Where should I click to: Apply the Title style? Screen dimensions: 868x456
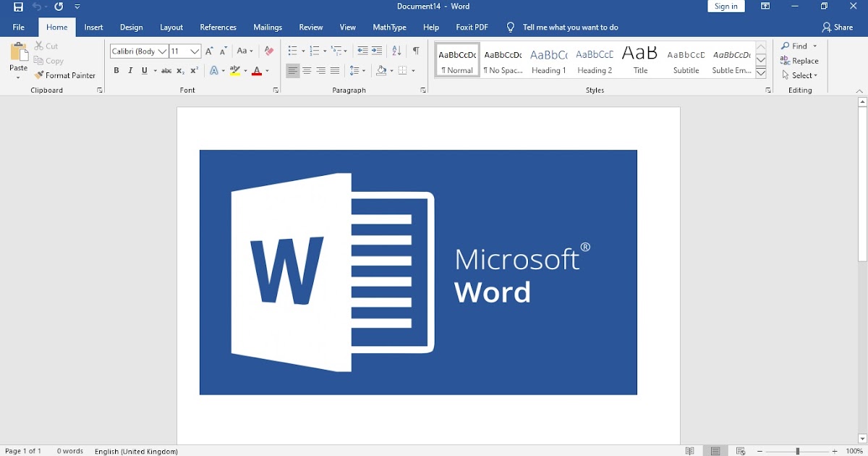pos(640,61)
